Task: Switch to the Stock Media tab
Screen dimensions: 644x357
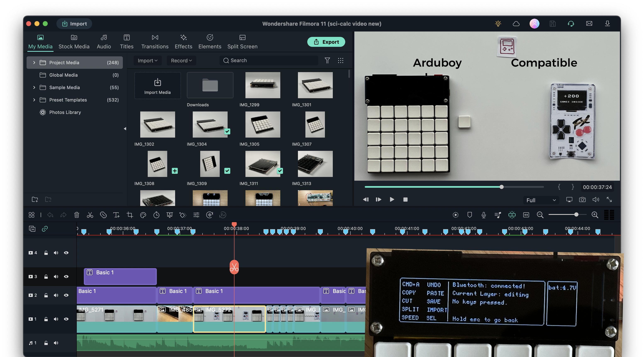Action: pos(74,42)
